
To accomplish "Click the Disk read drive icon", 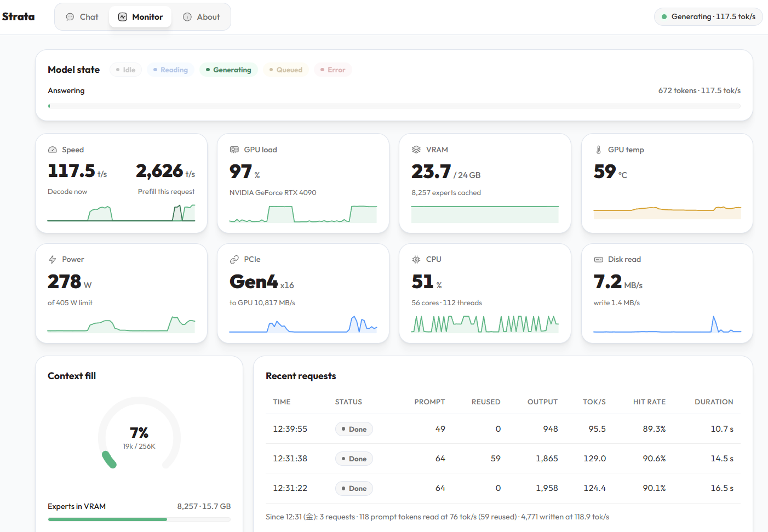I will [x=598, y=259].
